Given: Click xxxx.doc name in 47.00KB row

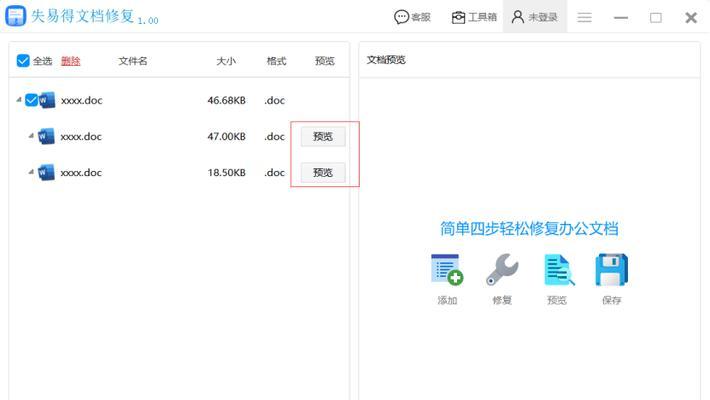Looking at the screenshot, I should coord(81,136).
